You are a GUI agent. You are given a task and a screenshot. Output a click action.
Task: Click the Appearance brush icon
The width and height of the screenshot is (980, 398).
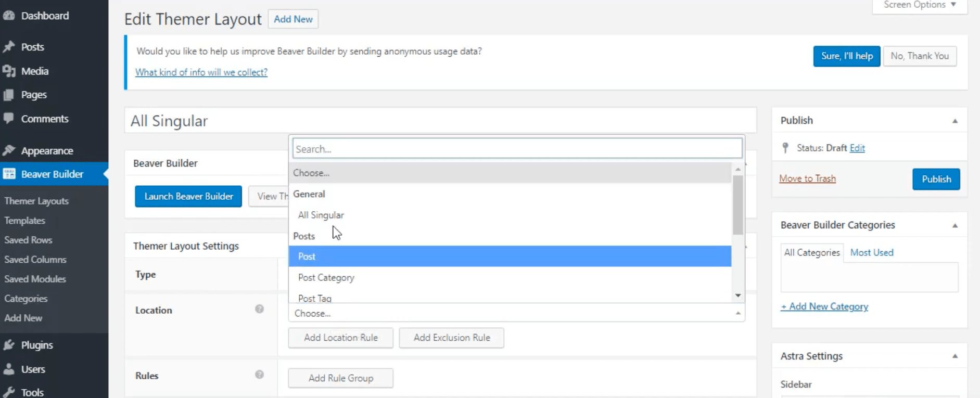click(x=9, y=151)
